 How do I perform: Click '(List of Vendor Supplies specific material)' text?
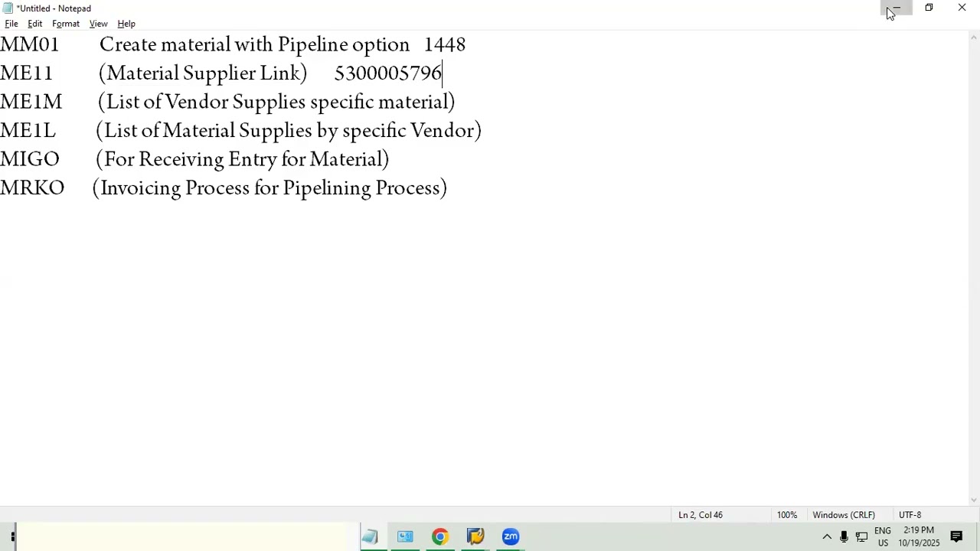point(276,102)
